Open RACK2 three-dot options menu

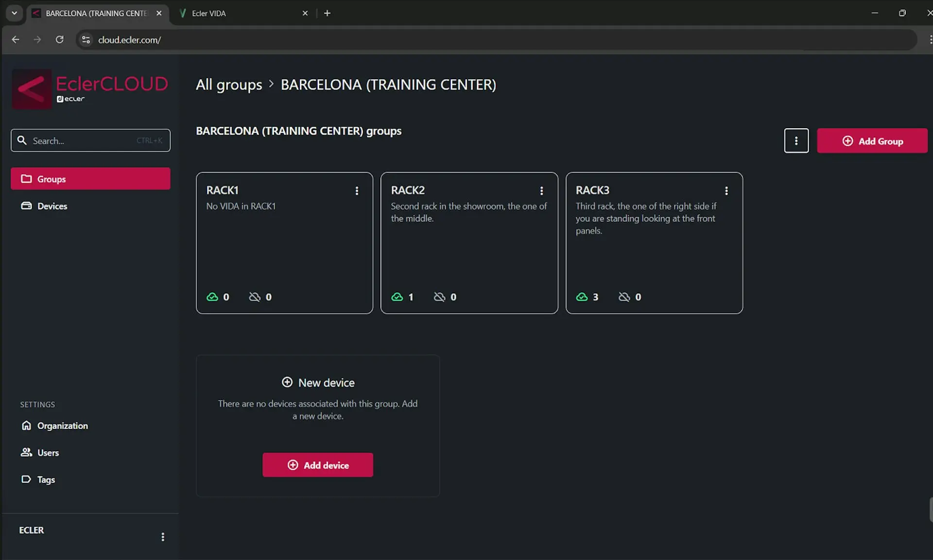[x=541, y=191]
